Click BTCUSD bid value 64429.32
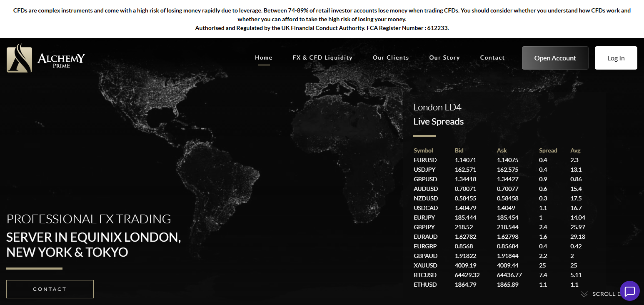 (x=467, y=275)
